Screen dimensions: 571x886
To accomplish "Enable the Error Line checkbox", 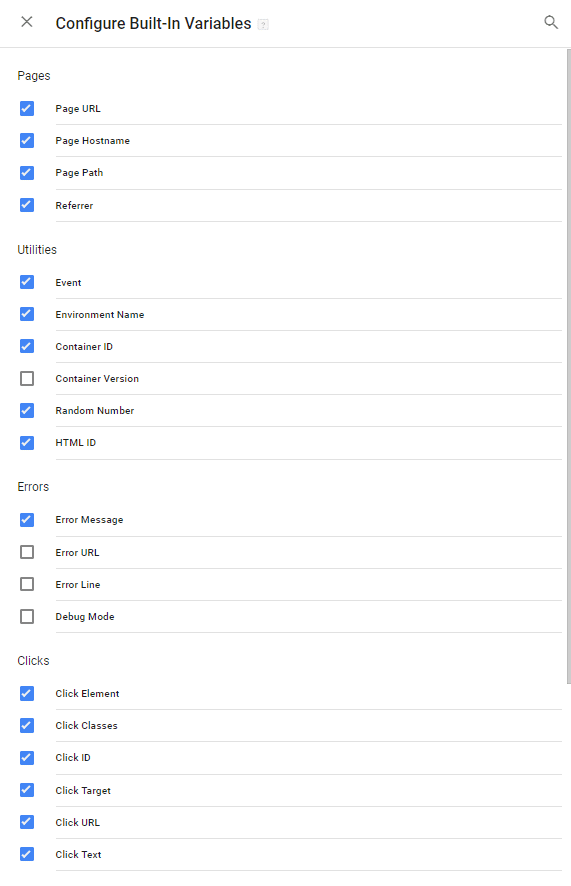I will pos(27,584).
